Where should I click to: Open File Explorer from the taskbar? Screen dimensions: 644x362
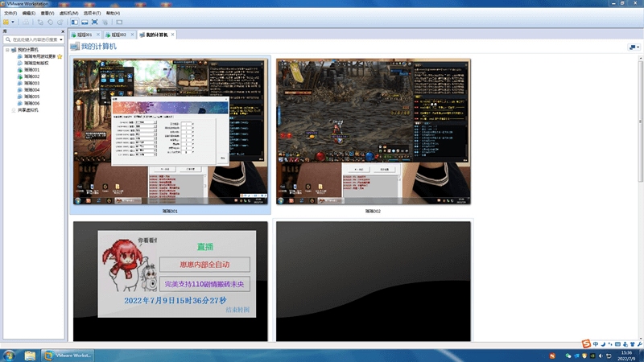coord(30,356)
